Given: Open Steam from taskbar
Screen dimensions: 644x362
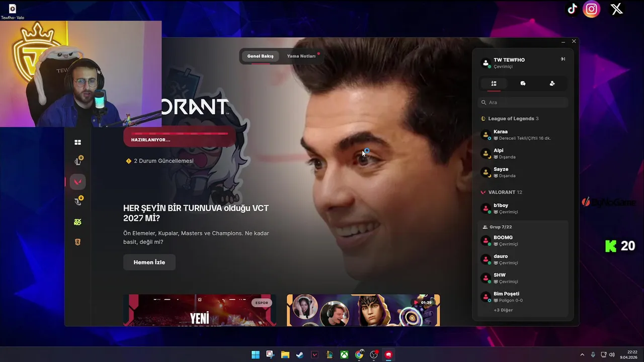Looking at the screenshot, I should click(x=300, y=354).
